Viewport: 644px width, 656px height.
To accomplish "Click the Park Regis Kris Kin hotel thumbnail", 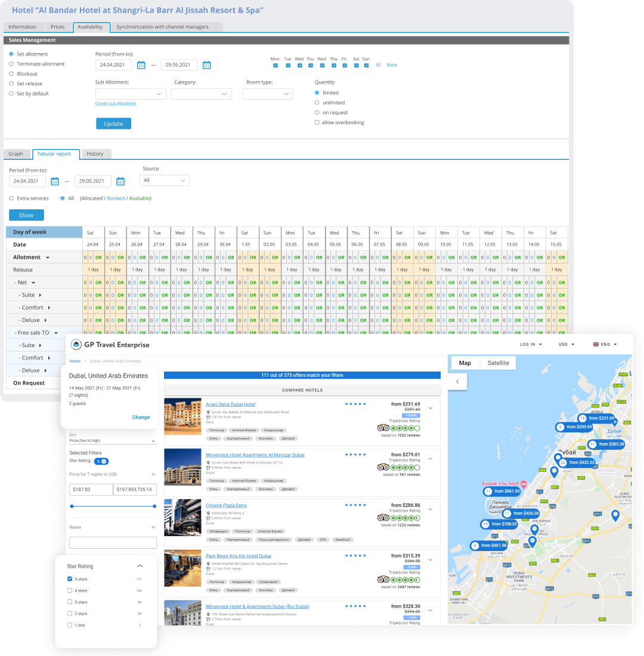I will coord(182,568).
